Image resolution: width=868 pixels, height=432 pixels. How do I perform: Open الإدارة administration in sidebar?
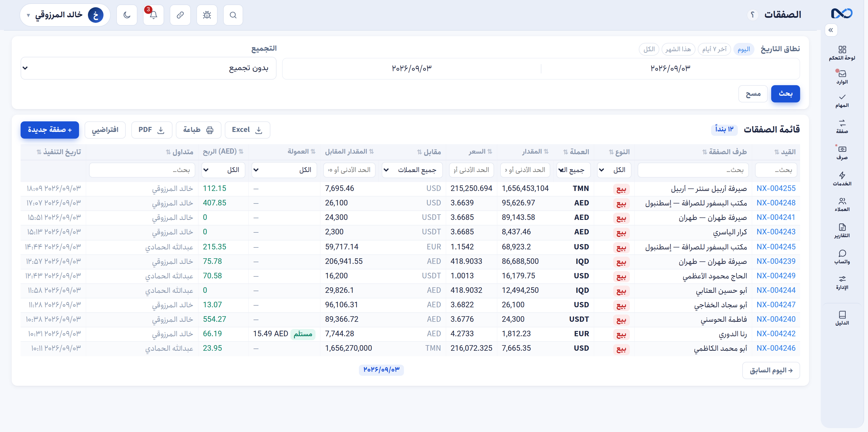click(842, 283)
